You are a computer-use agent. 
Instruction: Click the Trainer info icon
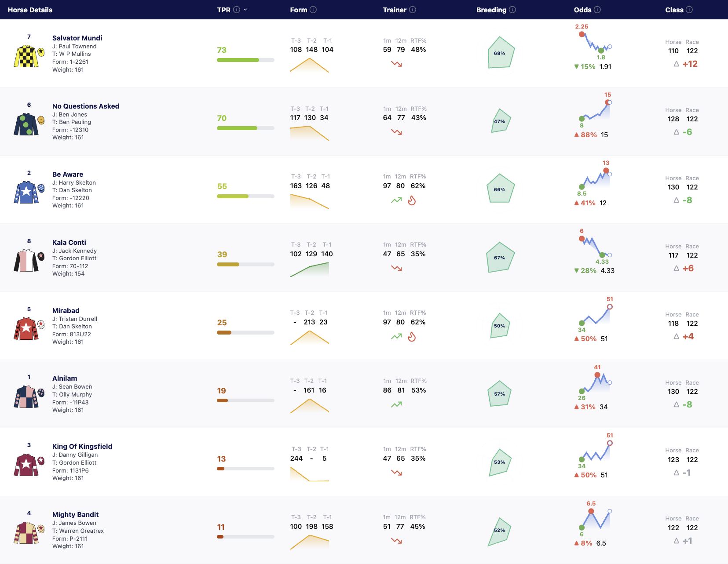(413, 10)
